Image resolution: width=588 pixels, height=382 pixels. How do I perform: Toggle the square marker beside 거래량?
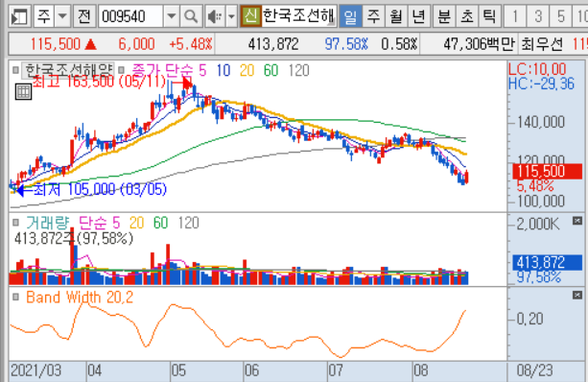[x=15, y=223]
